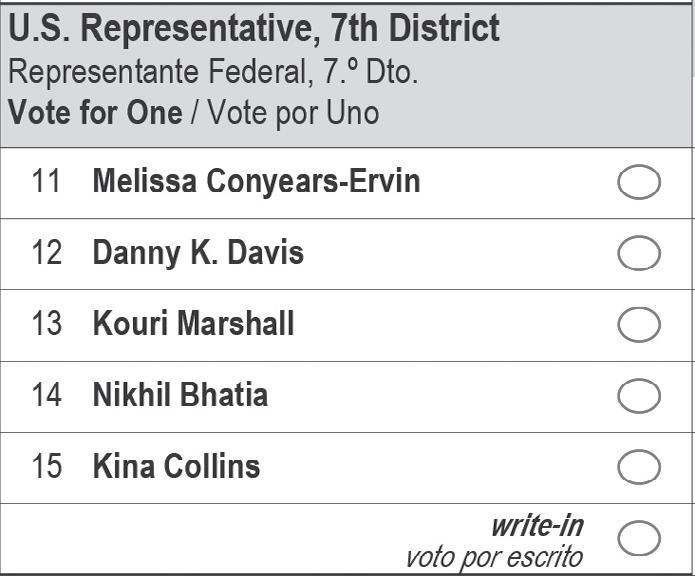Screen dimensions: 695x576
Task: Click the Vote for One instruction
Action: [95, 113]
